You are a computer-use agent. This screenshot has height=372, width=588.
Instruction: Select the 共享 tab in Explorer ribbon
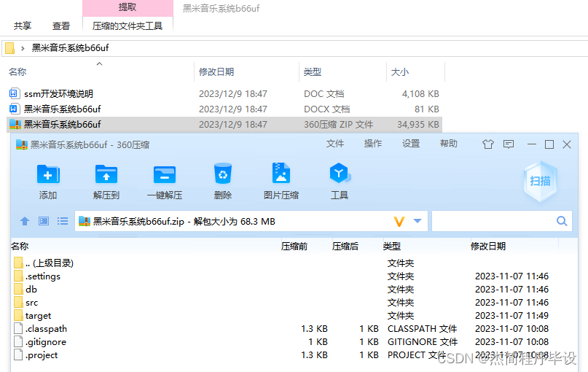(23, 26)
